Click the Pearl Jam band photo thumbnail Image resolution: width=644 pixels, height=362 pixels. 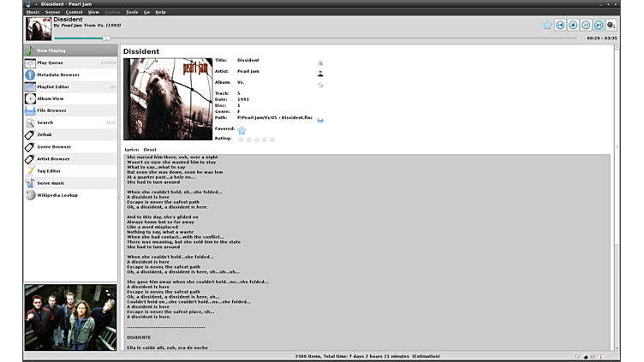click(70, 317)
